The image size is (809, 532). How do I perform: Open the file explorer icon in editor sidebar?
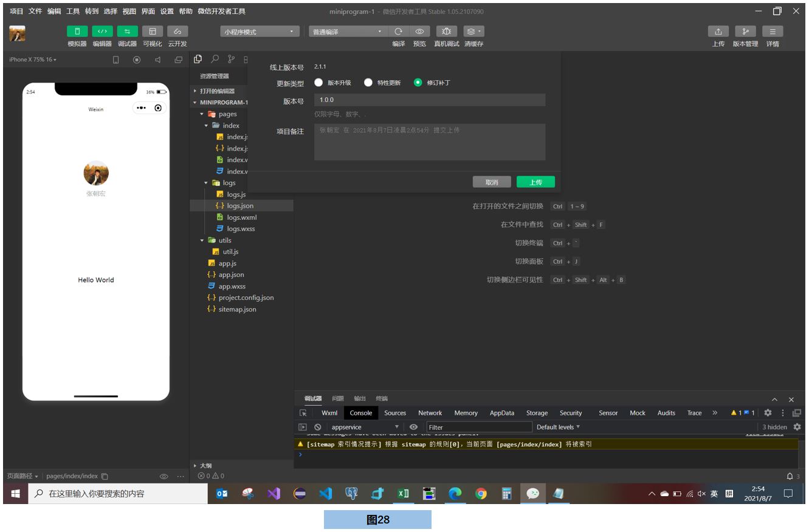198,59
